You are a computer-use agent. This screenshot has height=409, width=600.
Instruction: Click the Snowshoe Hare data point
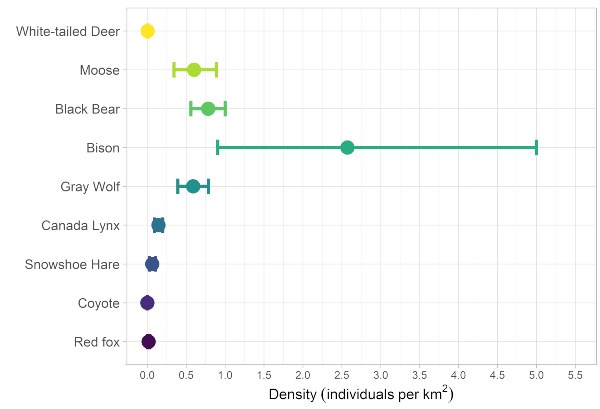tap(152, 264)
